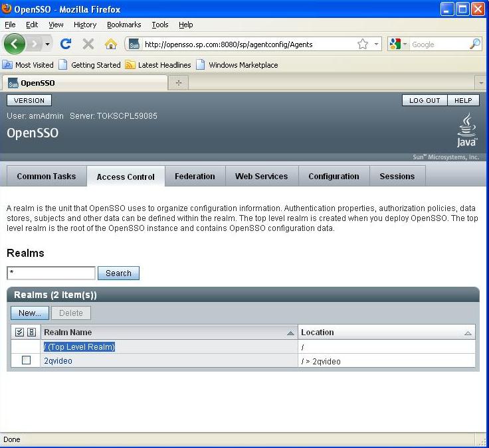489x448 pixels.
Task: Open the Latest Headlines feed bookmark
Action: click(x=158, y=65)
